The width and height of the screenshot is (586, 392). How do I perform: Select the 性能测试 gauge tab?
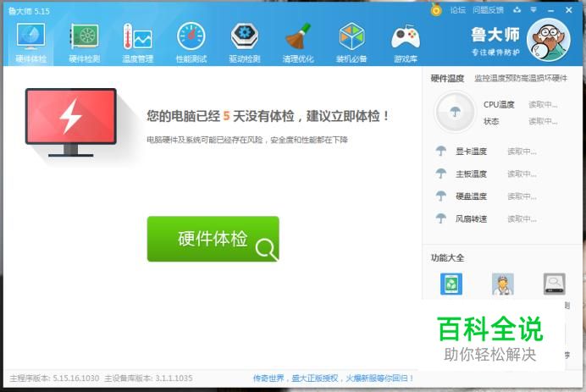coord(191,43)
